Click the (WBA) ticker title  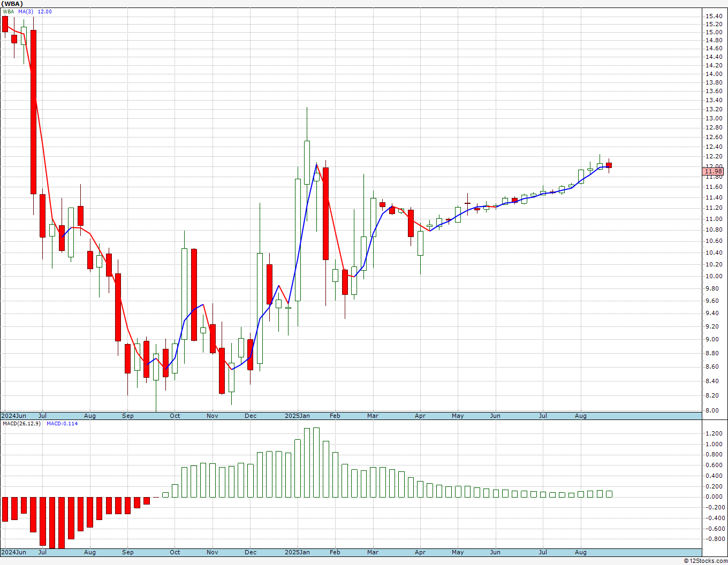(12, 4)
